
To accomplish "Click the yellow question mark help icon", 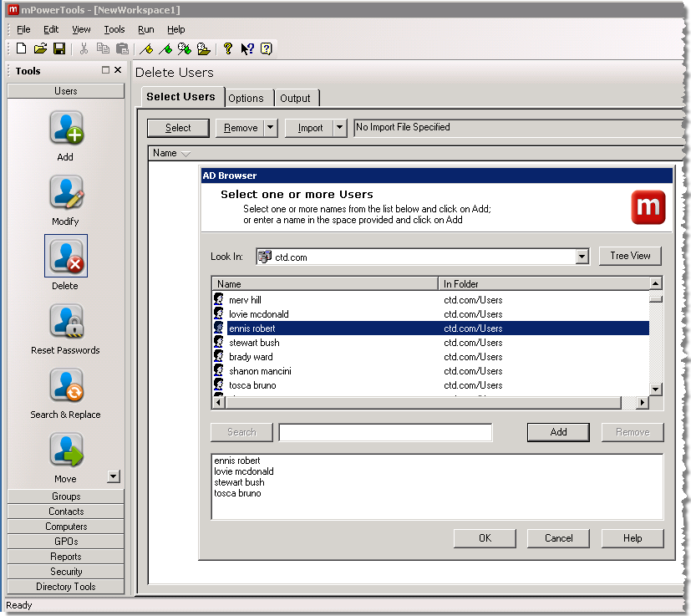I will click(x=228, y=48).
